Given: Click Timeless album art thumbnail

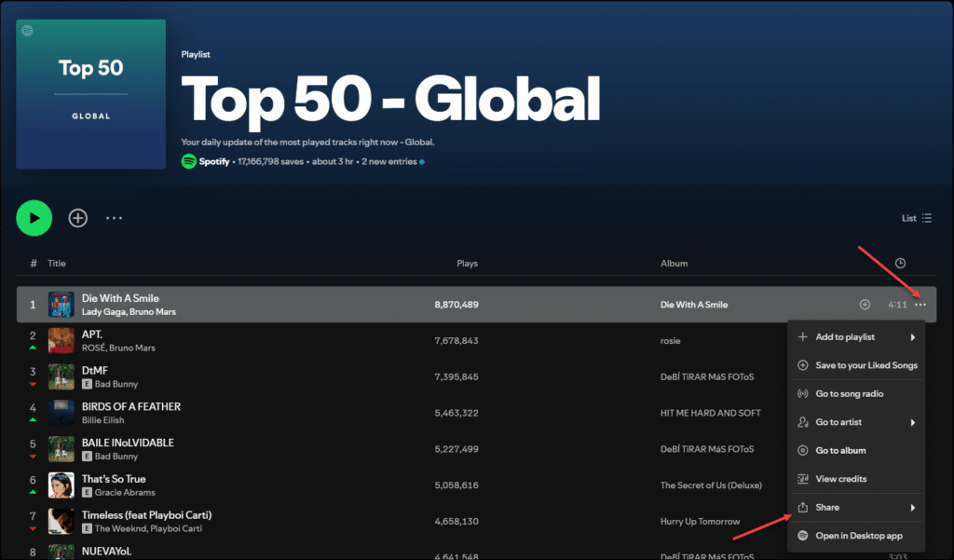Looking at the screenshot, I should (x=61, y=522).
